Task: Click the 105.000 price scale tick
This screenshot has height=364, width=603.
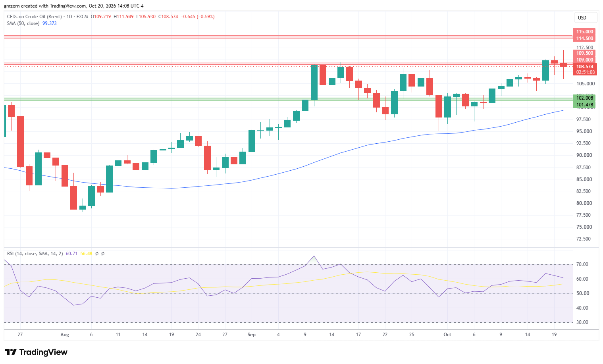Action: point(586,84)
